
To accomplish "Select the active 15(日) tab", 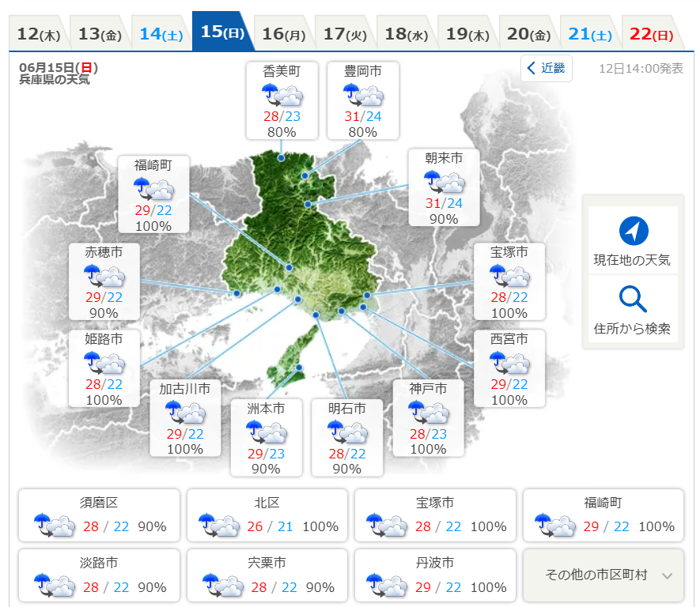I will coord(222,32).
